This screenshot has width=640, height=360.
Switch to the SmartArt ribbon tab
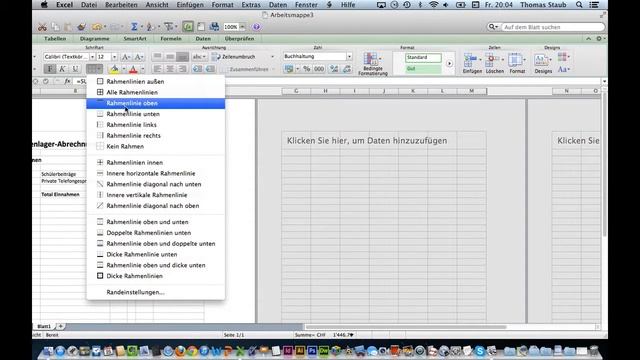coord(135,39)
